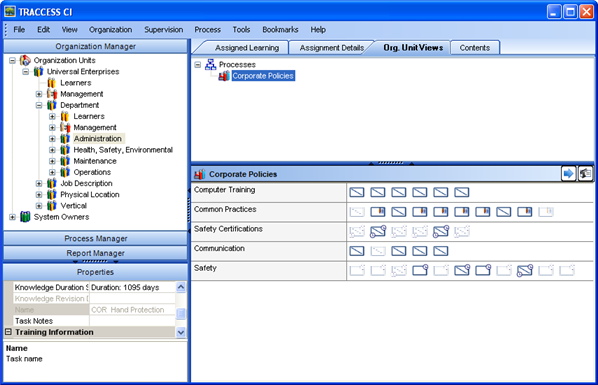Select the faded first icon in Common Practices row

pos(357,212)
